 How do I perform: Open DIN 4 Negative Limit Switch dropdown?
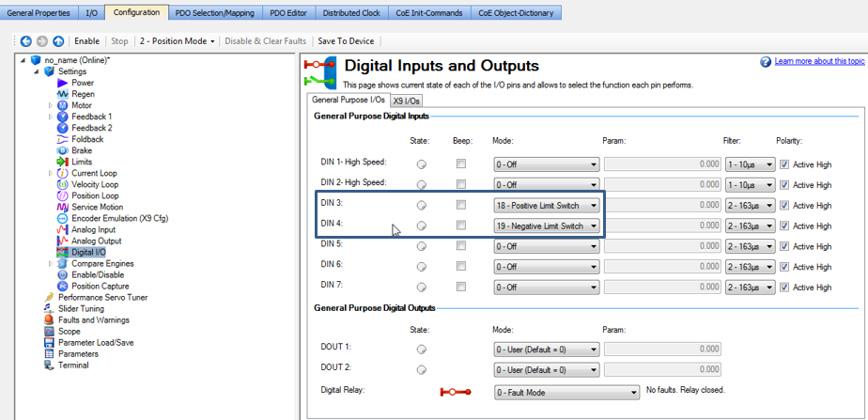click(x=547, y=226)
